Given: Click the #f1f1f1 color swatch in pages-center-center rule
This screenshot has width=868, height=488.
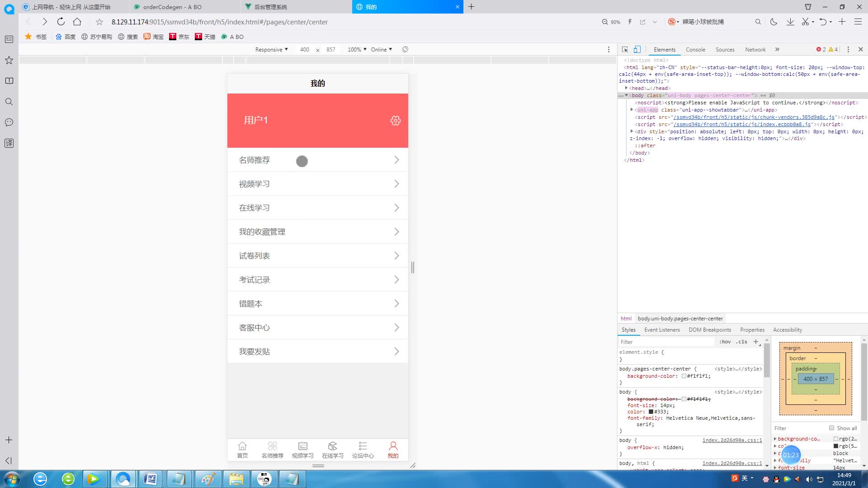Looking at the screenshot, I should click(x=684, y=376).
